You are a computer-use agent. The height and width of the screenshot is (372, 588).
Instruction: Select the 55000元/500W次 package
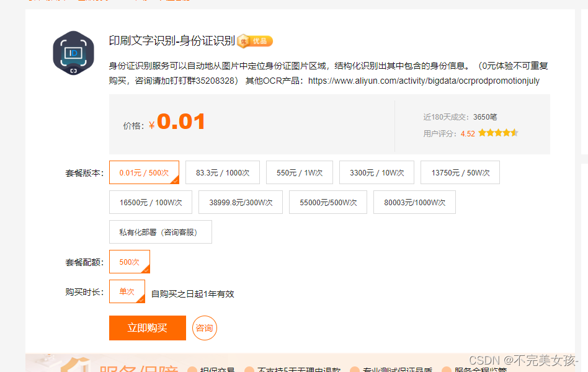tap(328, 202)
